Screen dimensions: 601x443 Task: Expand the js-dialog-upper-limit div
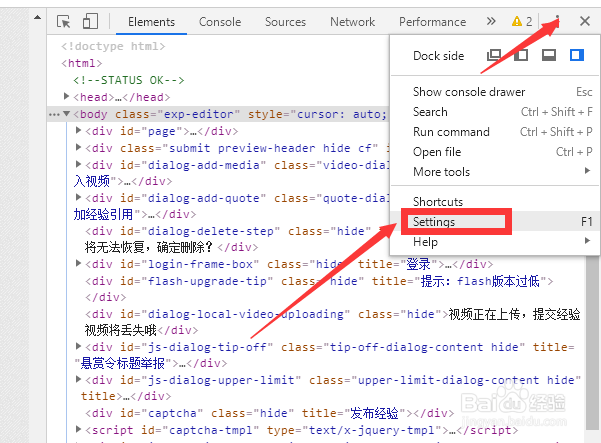pyautogui.click(x=78, y=379)
